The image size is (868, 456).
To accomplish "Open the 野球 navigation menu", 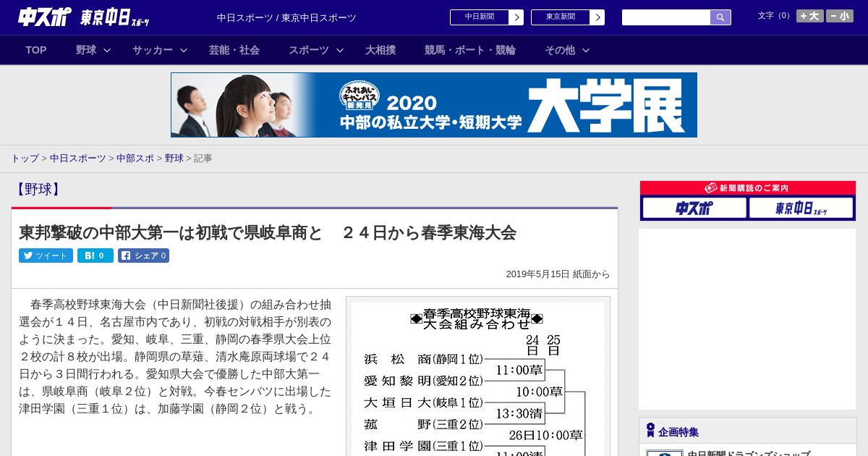I will (86, 50).
